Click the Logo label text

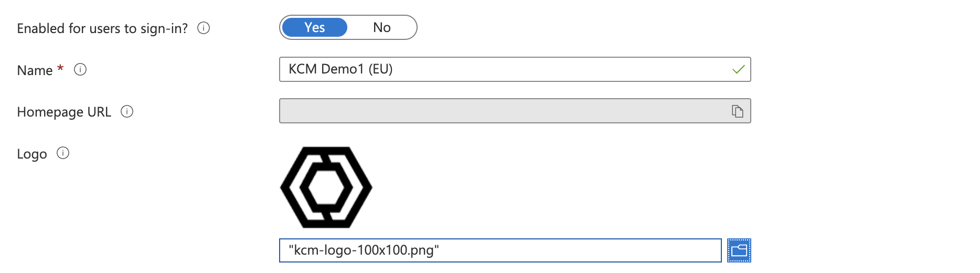pyautogui.click(x=32, y=154)
